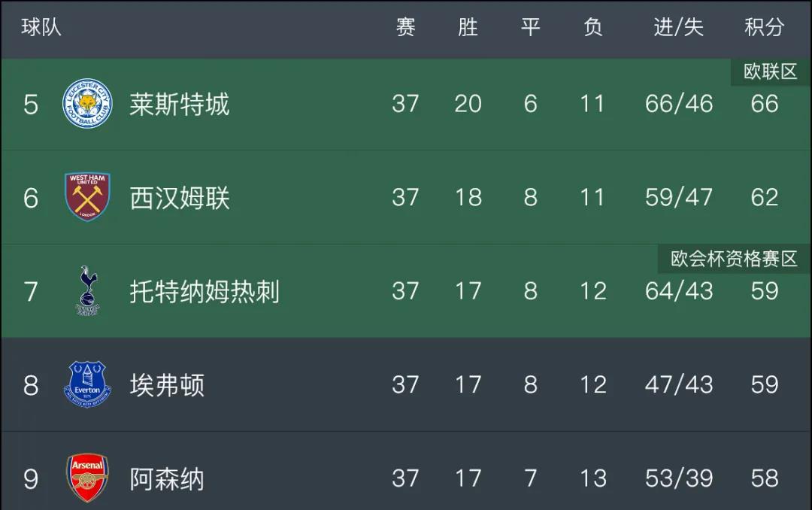The height and width of the screenshot is (510, 812).
Task: Open 阿森纳 team entry
Action: tap(167, 479)
